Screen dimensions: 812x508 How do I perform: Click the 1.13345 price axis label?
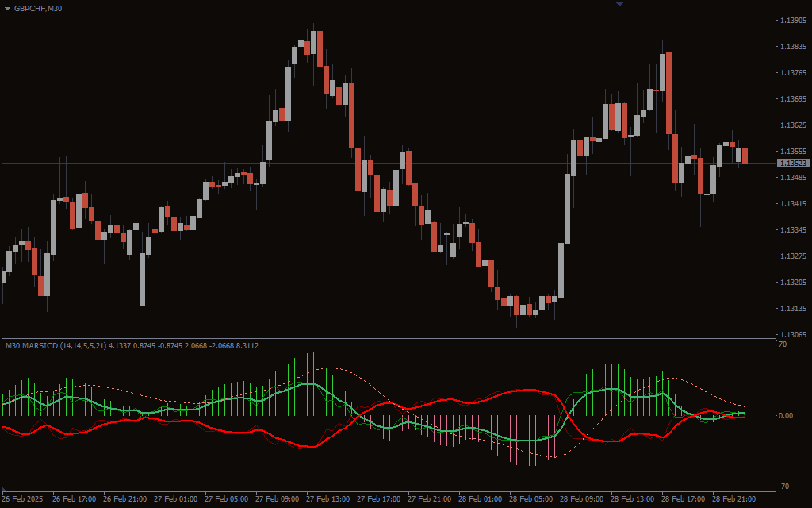(793, 230)
